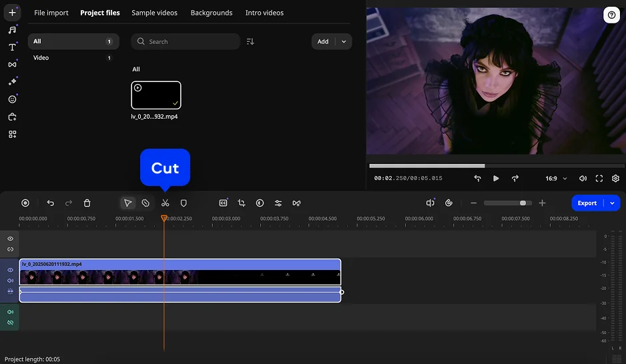Open the speed gauge tool icon
Image resolution: width=626 pixels, height=364 pixels.
tap(448, 203)
